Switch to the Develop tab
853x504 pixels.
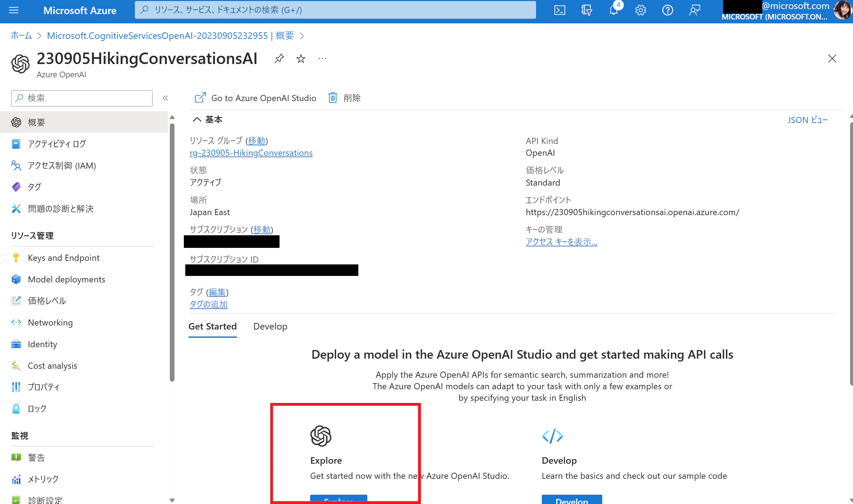tap(270, 326)
